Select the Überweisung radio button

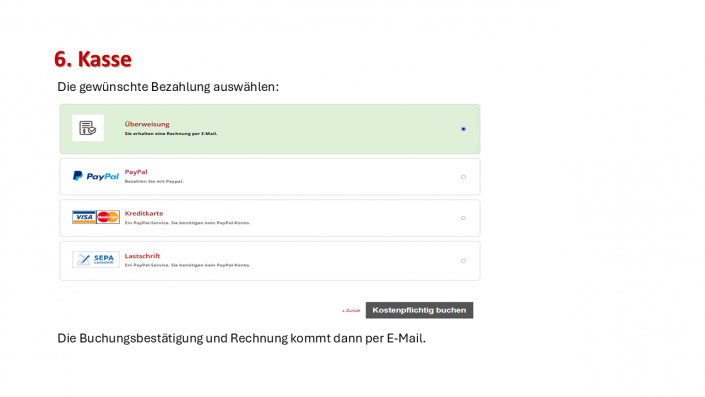(463, 129)
